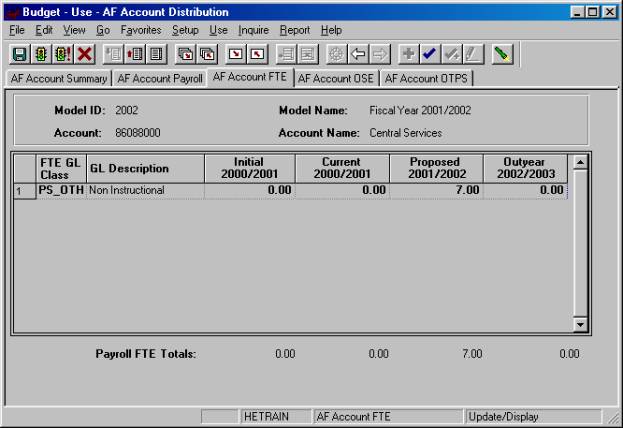Click the green highlighter pen icon

(x=503, y=54)
